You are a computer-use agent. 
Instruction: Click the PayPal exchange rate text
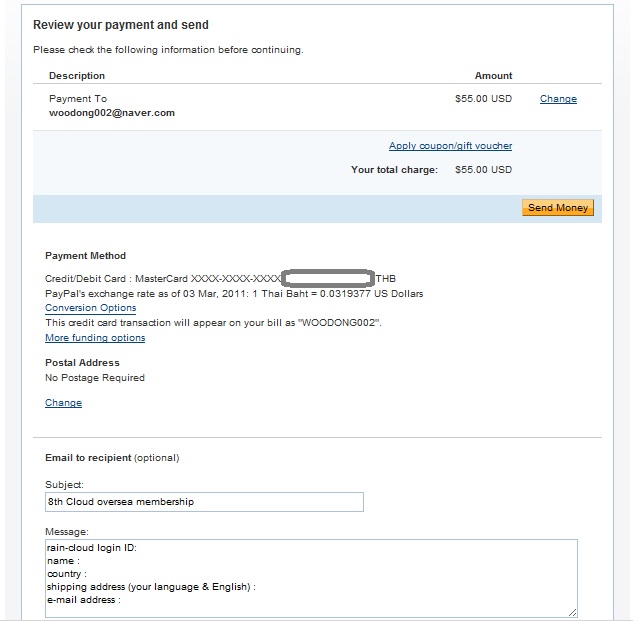coord(234,294)
